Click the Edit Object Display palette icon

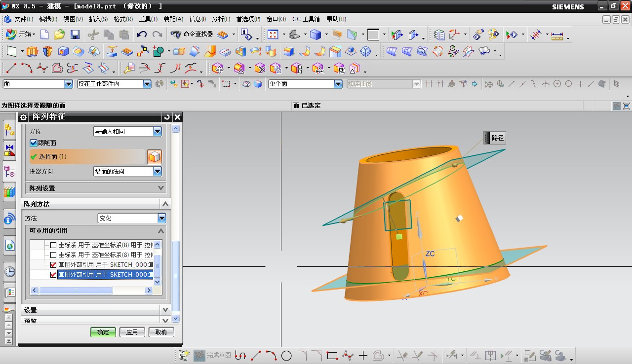point(494,35)
